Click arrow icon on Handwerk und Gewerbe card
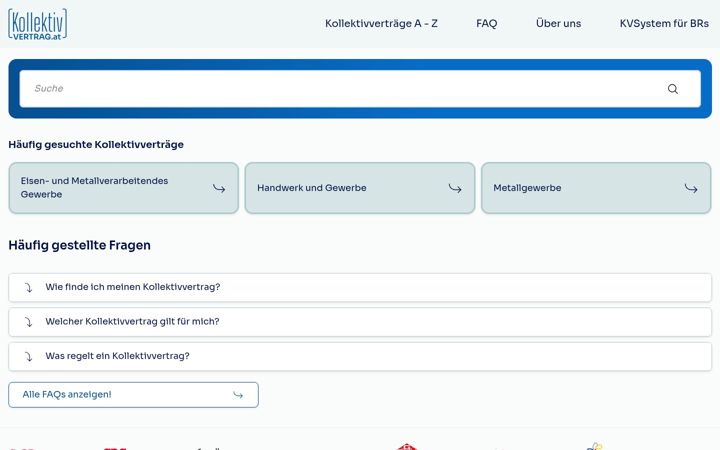The height and width of the screenshot is (450, 720). pos(455,188)
